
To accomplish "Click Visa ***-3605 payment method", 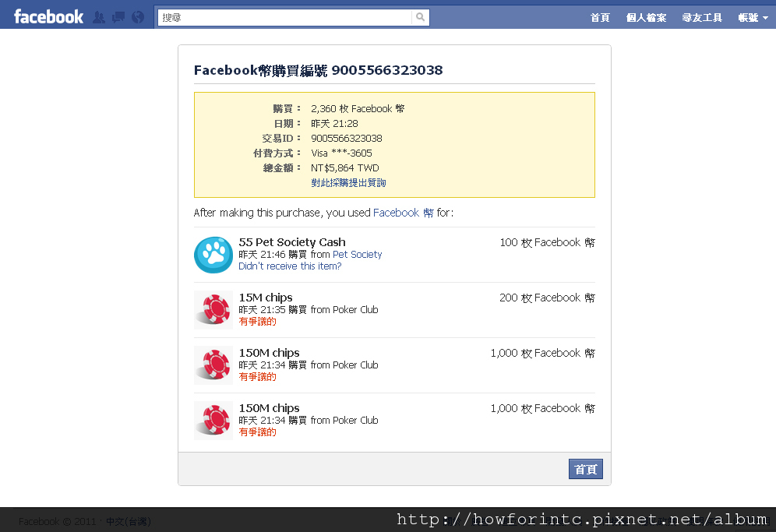I will coord(341,153).
